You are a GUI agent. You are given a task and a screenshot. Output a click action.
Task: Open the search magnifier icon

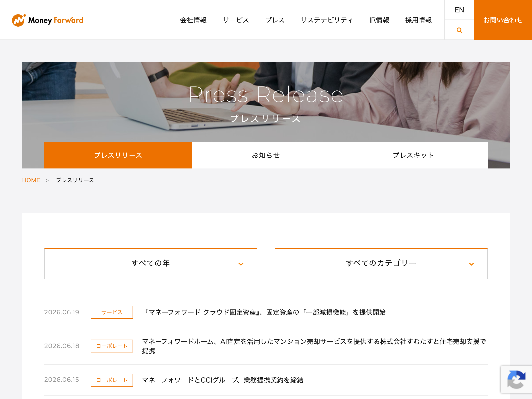[459, 30]
